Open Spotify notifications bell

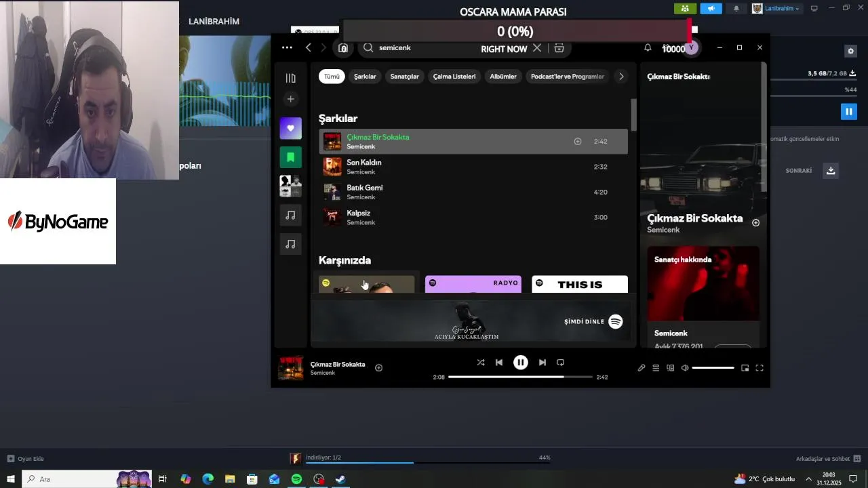648,47
